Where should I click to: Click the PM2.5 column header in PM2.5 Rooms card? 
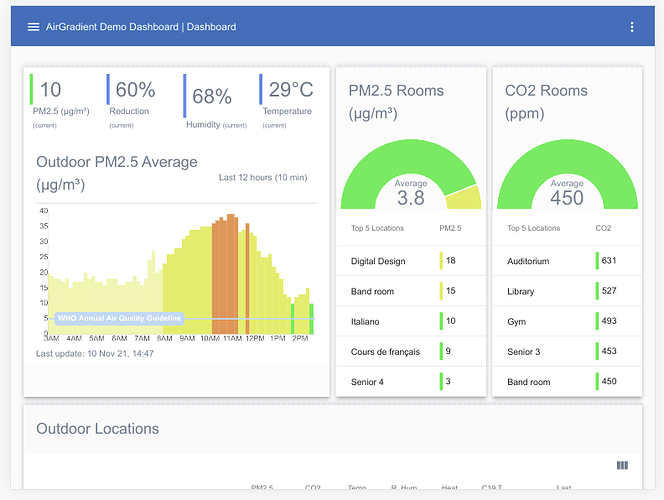pos(450,228)
